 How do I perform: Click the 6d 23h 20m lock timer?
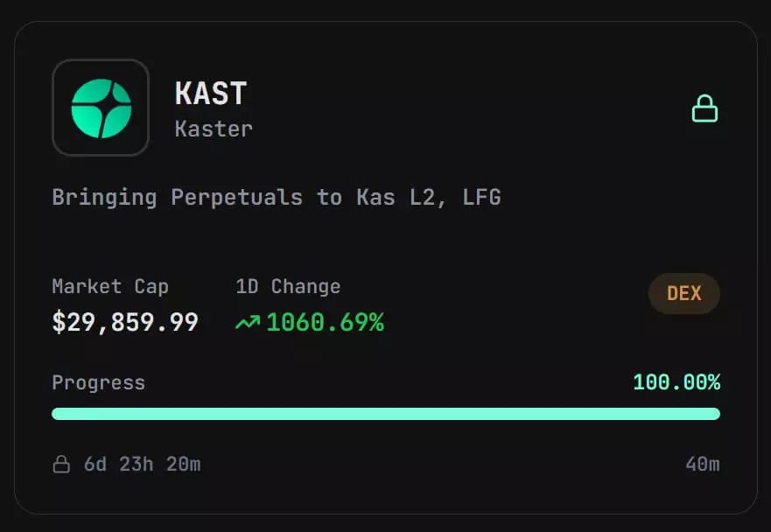point(142,464)
